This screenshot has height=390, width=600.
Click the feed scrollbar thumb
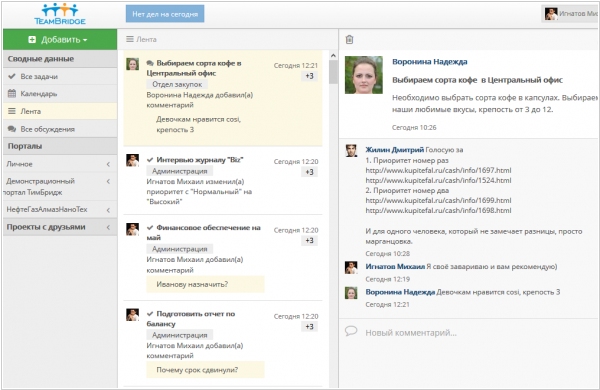[333, 72]
